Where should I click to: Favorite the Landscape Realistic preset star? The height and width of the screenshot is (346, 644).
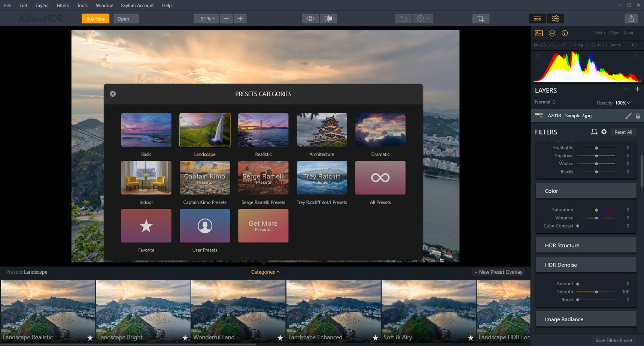90,338
